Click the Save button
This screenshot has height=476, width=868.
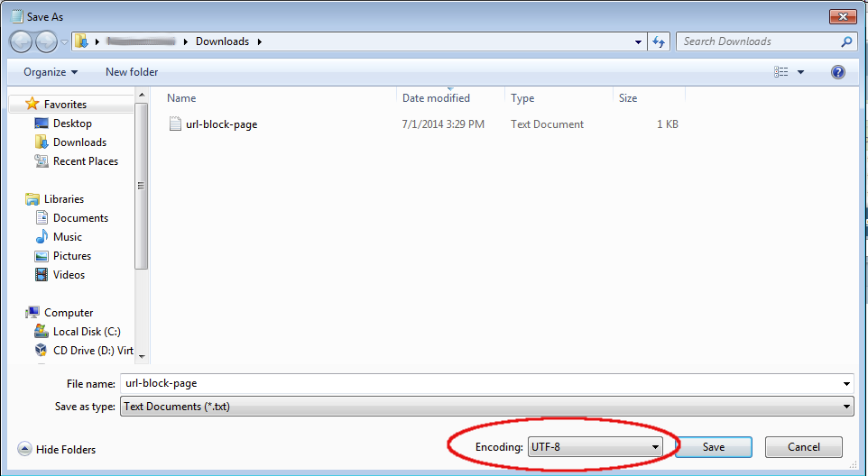coord(714,446)
